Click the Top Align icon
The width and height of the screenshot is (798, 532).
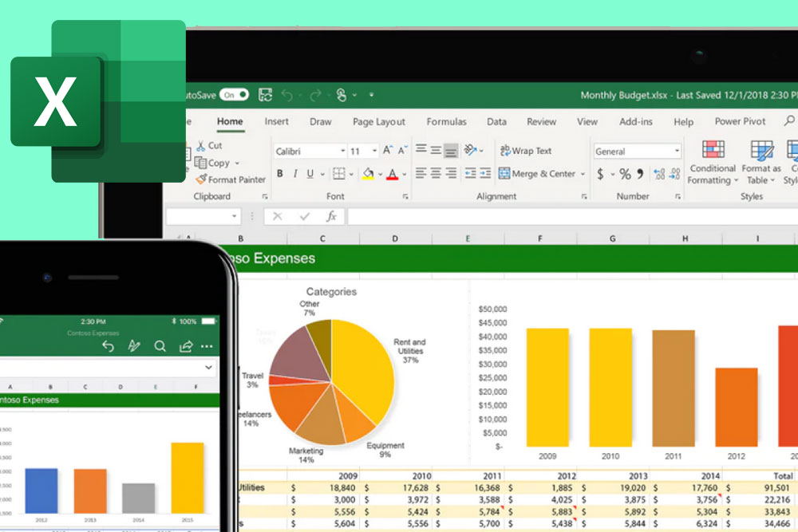pos(421,149)
